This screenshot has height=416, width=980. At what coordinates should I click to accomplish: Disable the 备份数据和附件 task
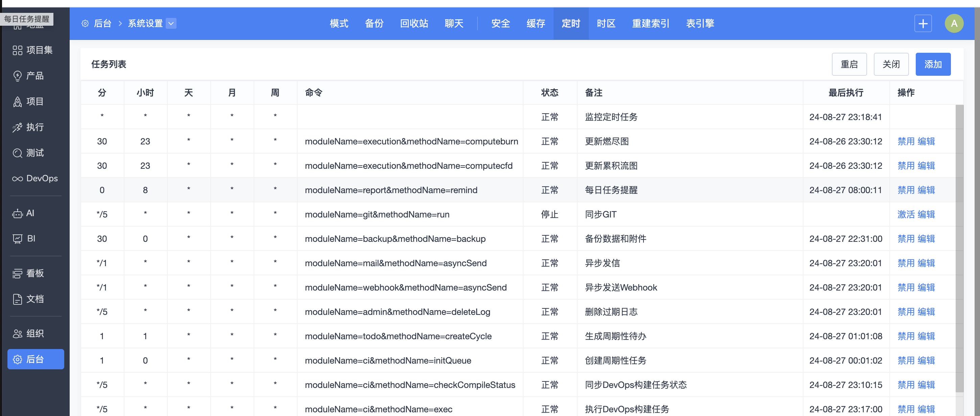(906, 239)
